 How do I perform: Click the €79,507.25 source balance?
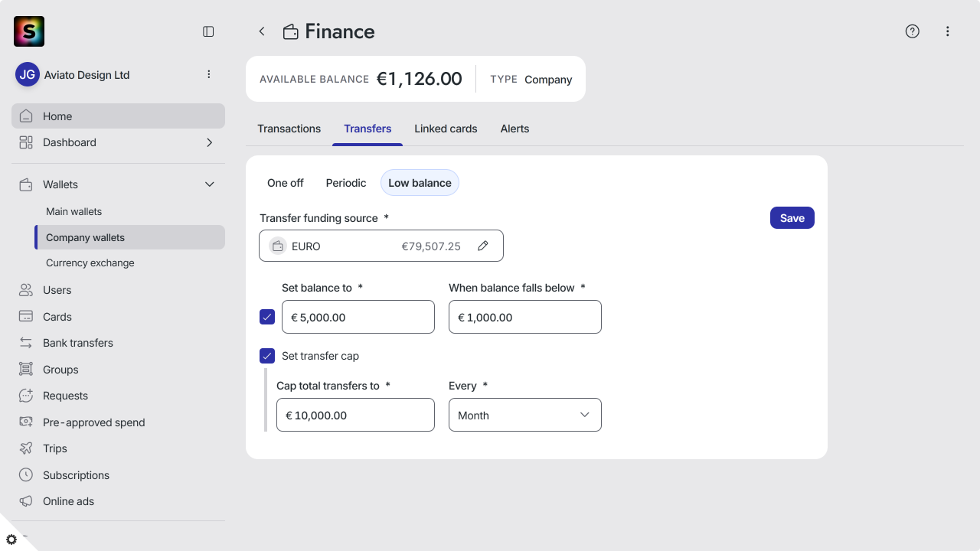(431, 246)
